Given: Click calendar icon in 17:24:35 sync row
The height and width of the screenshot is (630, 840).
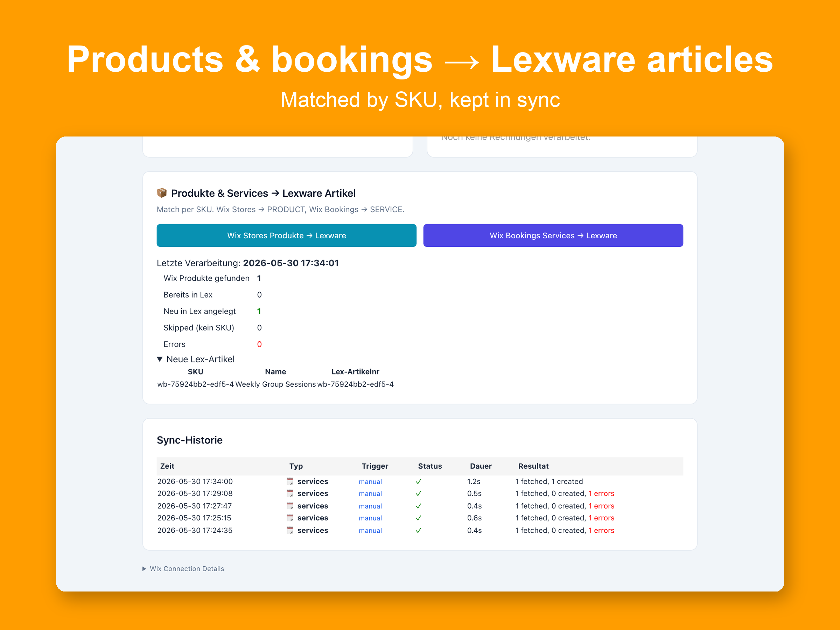Looking at the screenshot, I should pyautogui.click(x=290, y=531).
